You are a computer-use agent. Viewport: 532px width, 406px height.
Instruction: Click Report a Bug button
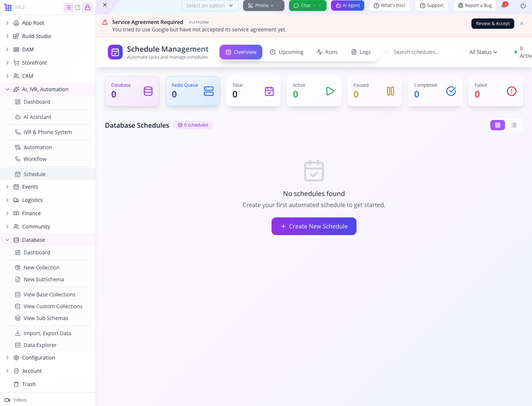click(475, 6)
